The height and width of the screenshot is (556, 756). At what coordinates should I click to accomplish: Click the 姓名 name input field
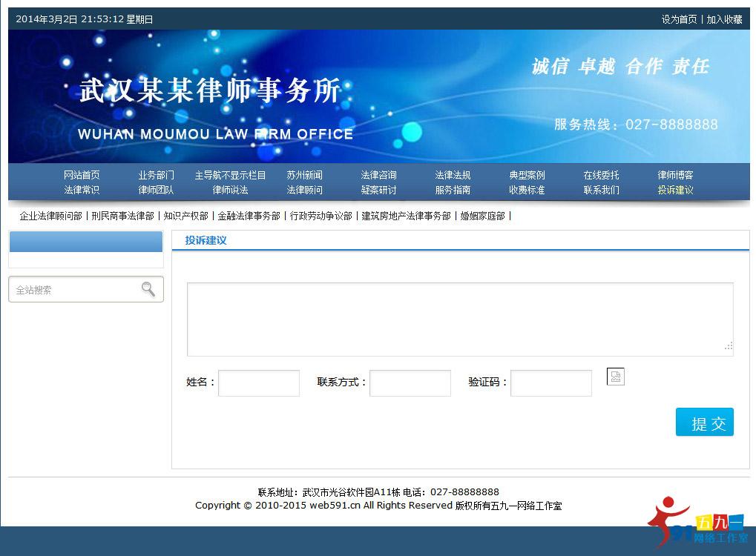pyautogui.click(x=258, y=383)
